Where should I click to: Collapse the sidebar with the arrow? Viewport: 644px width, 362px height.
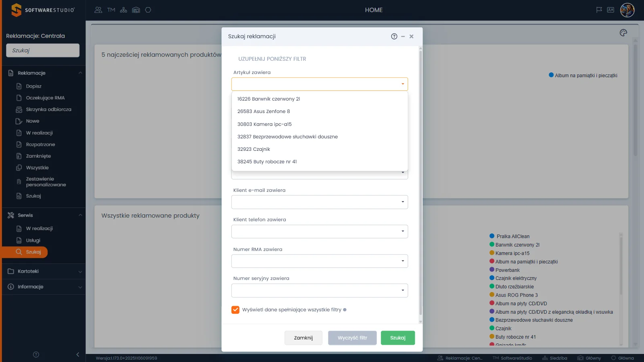click(x=78, y=354)
